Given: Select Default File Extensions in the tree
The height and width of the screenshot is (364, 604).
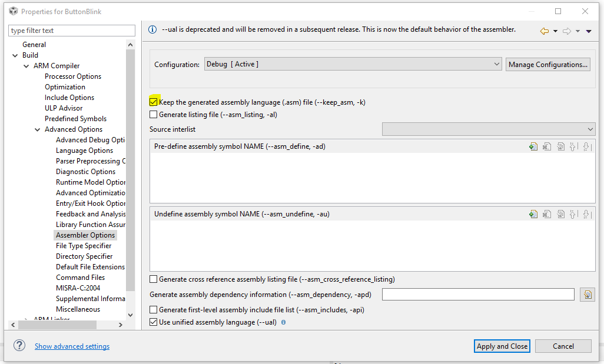Looking at the screenshot, I should click(x=90, y=267).
